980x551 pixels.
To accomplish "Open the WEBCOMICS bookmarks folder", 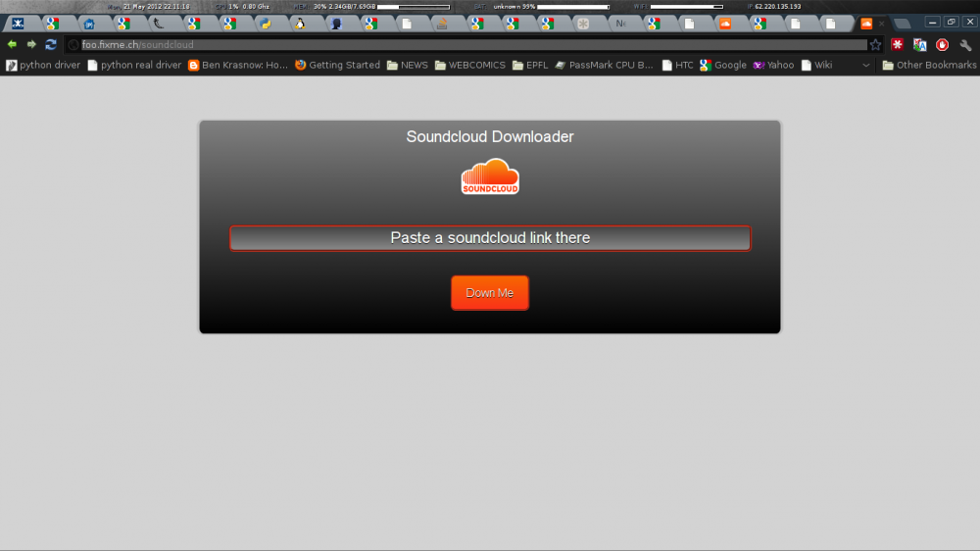I will click(469, 66).
